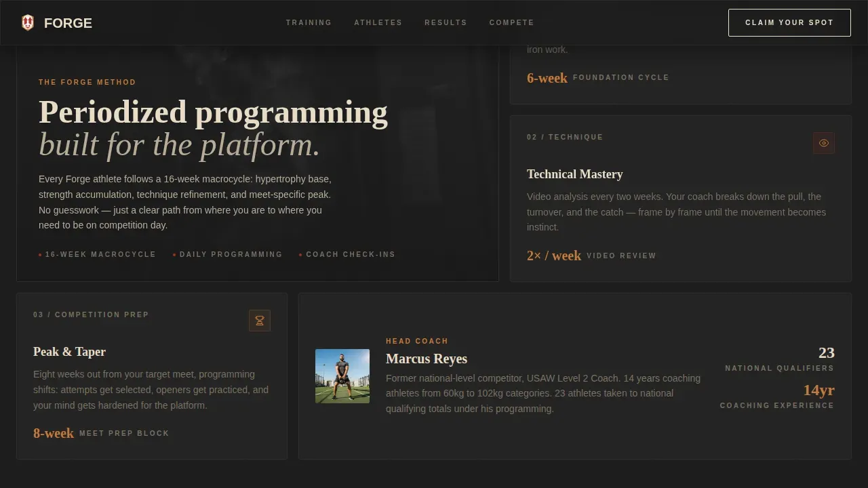Click the 03 / Competition Prep label

click(91, 314)
